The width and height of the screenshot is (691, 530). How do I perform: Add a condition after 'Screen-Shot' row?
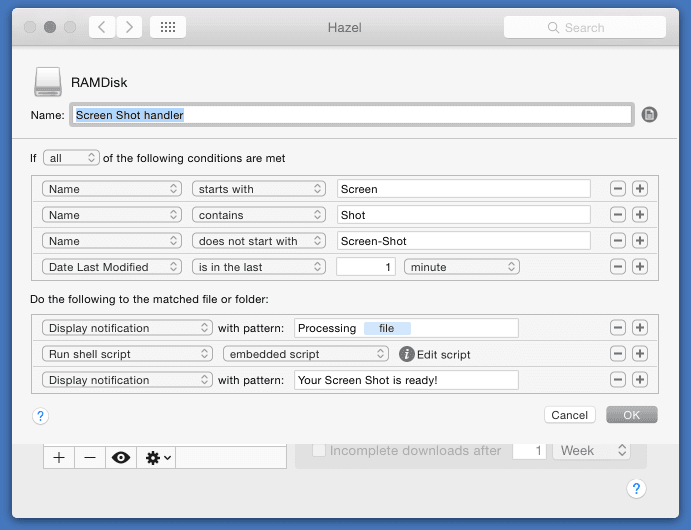pyautogui.click(x=640, y=241)
